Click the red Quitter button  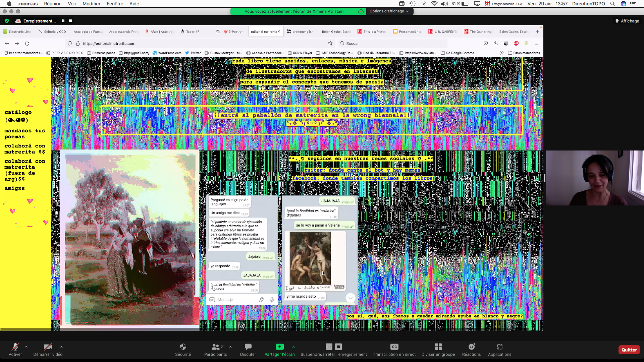tap(629, 350)
